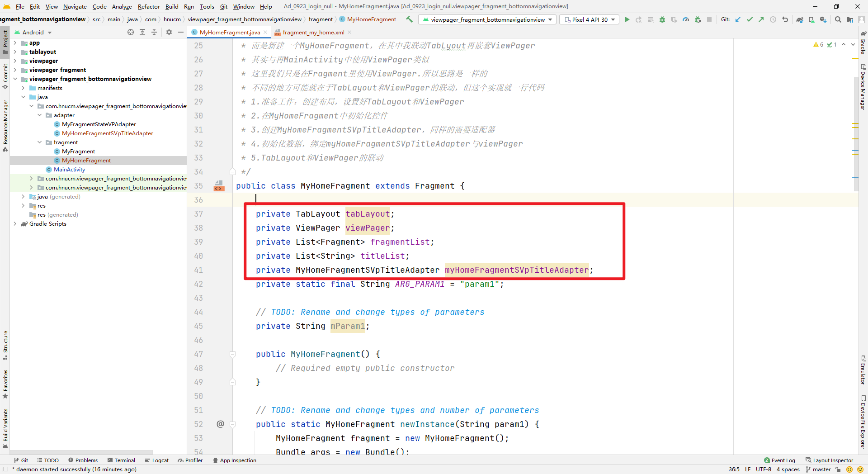This screenshot has width=868, height=474.
Task: Toggle the Structure tool window
Action: point(5,345)
